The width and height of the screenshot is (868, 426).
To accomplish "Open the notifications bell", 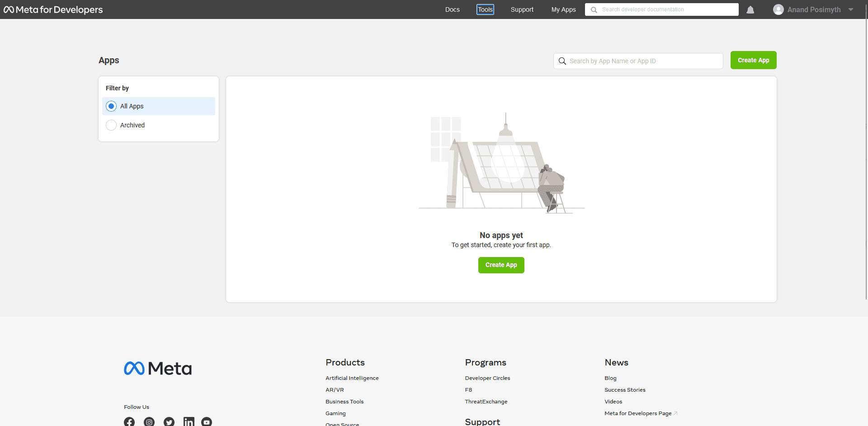I will 750,9.
